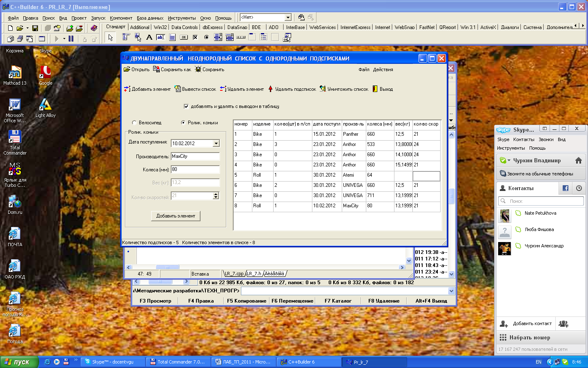Select the ListBox component icon

218,37
